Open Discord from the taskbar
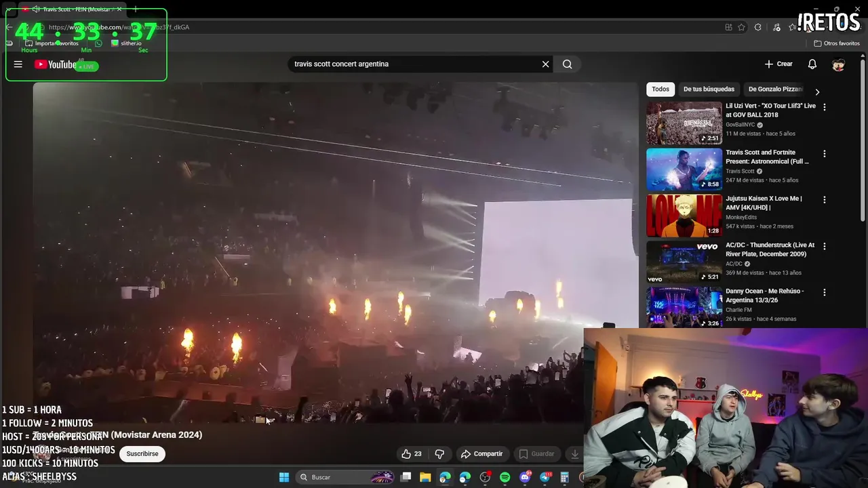 (525, 477)
